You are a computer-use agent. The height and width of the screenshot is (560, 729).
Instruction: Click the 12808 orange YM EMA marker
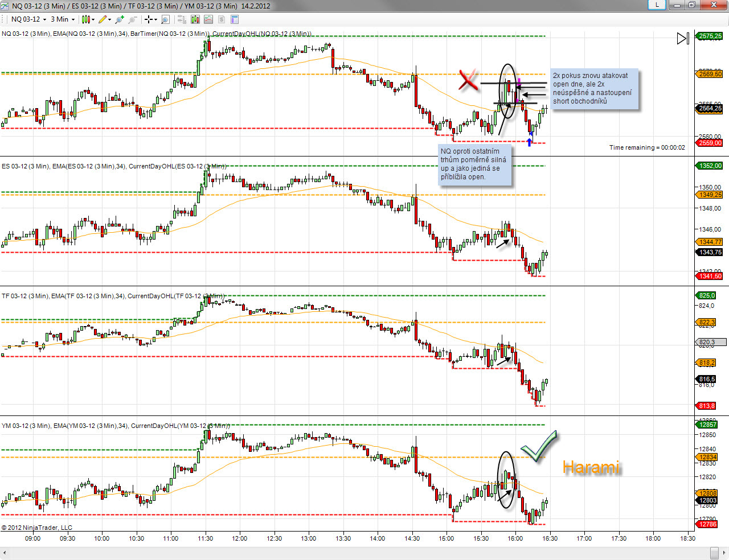(x=707, y=493)
